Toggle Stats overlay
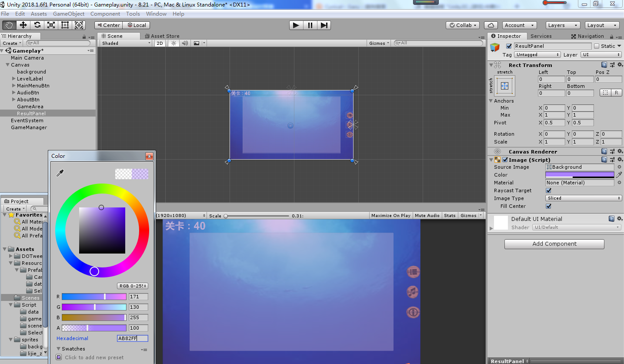 450,216
